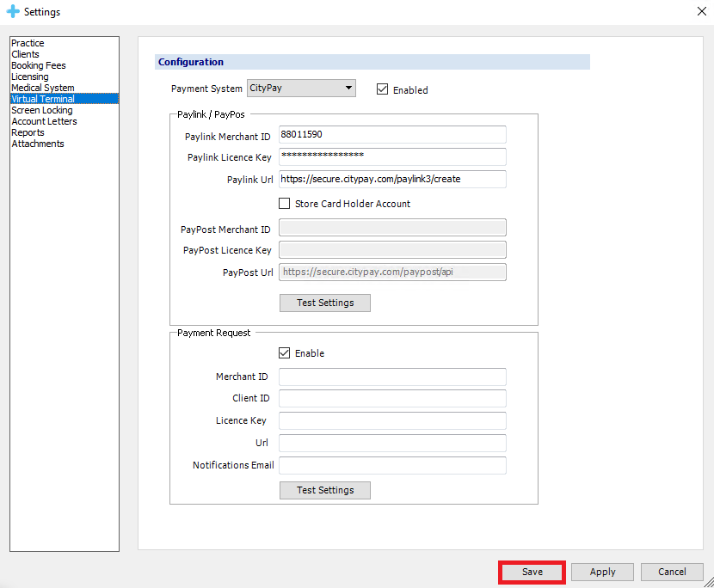This screenshot has width=714, height=588.
Task: Cancel the settings dialog
Action: coord(672,572)
